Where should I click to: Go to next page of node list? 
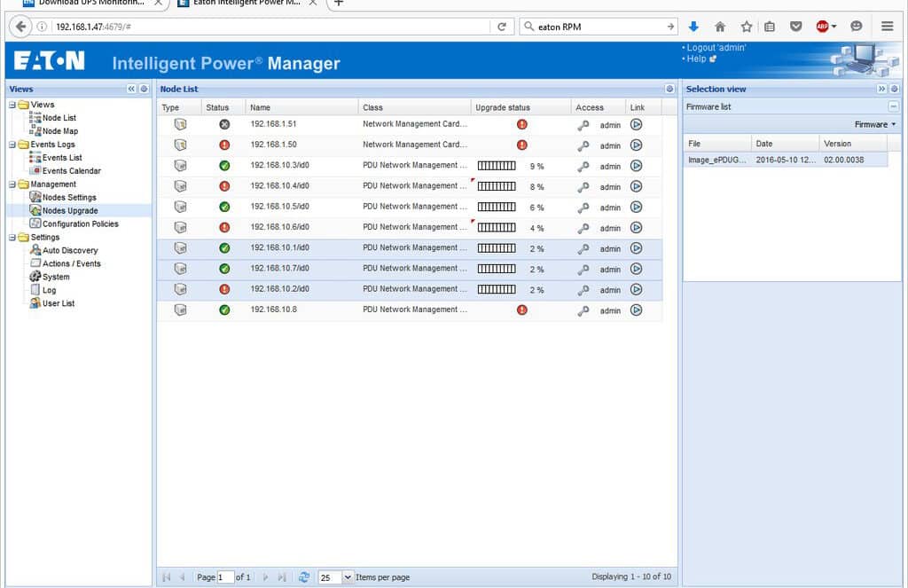coord(265,577)
